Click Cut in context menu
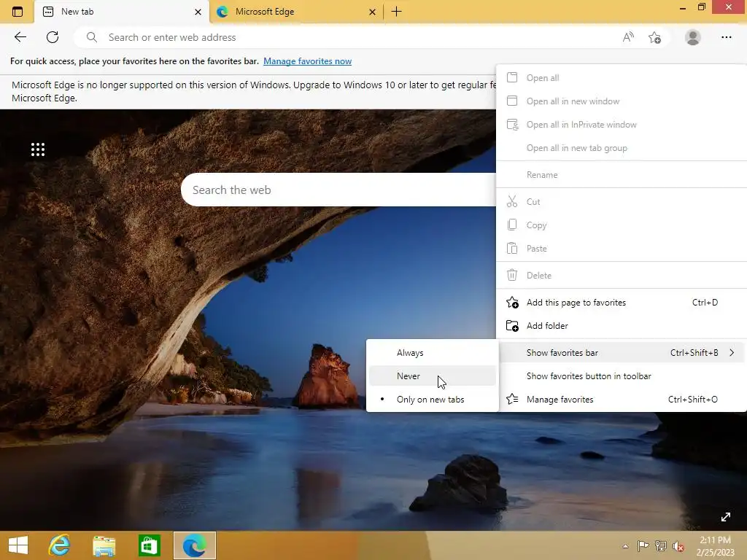The image size is (747, 560). point(622,202)
